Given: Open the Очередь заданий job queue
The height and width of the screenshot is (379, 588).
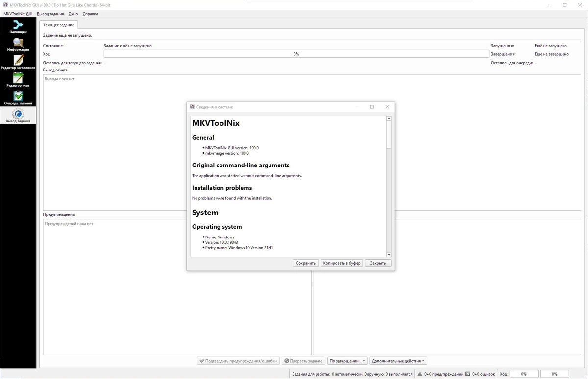Looking at the screenshot, I should click(x=18, y=98).
